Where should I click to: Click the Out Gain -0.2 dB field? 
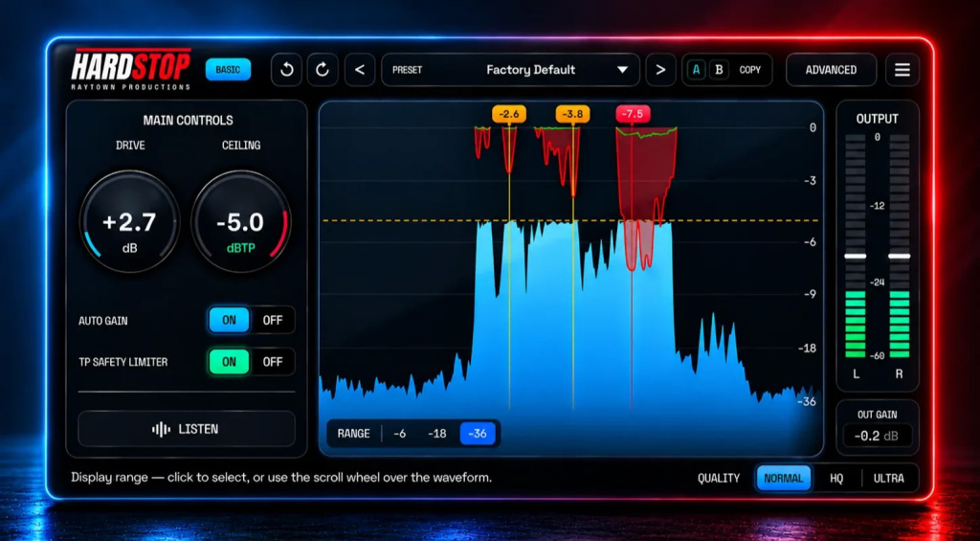pos(878,436)
